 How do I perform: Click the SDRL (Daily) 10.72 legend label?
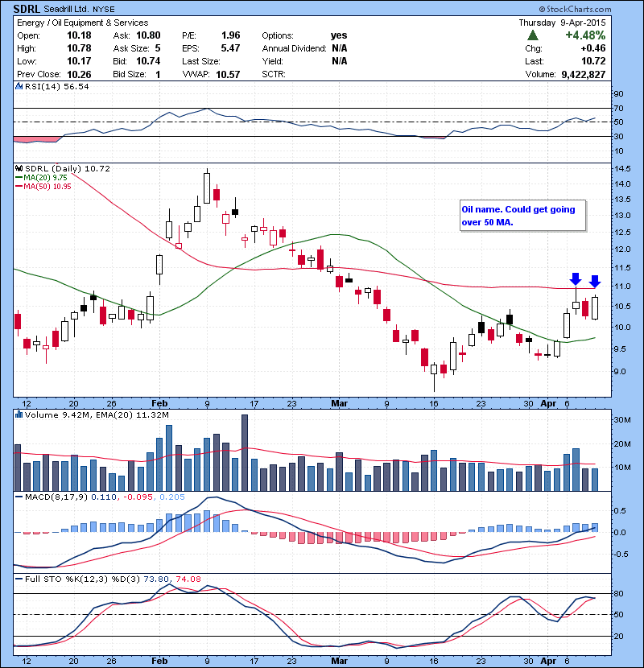68,169
